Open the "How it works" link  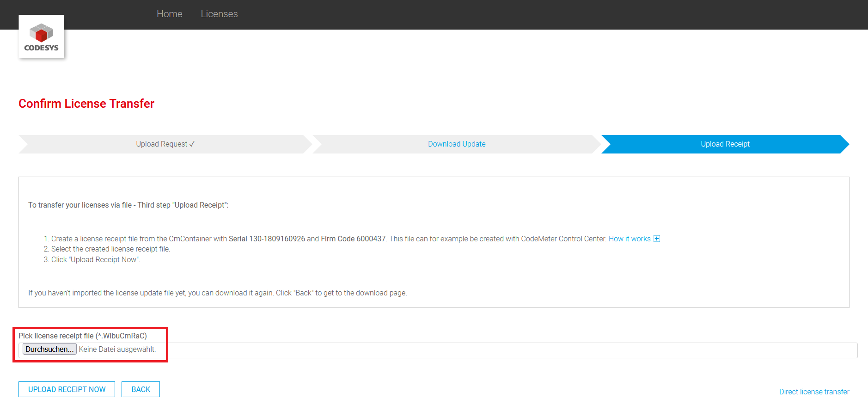(629, 239)
